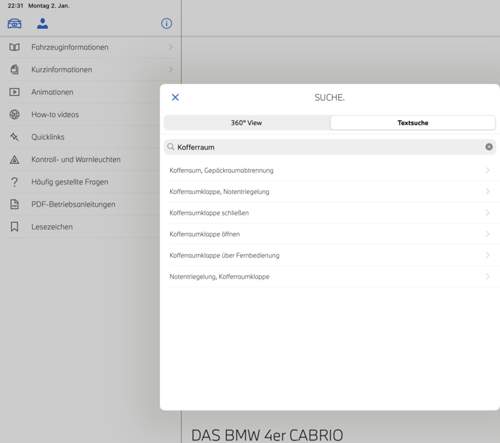The height and width of the screenshot is (443, 500).
Task: Expand Fahrzeuginformationen chevron
Action: point(171,47)
